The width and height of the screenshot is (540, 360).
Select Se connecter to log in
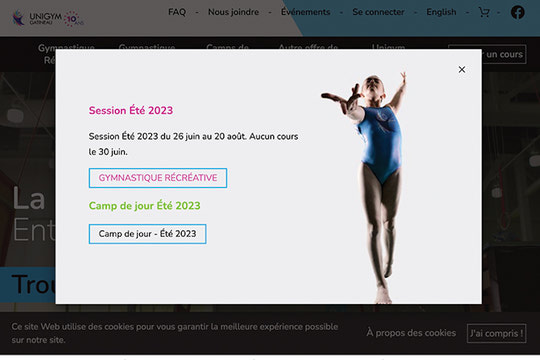[378, 12]
